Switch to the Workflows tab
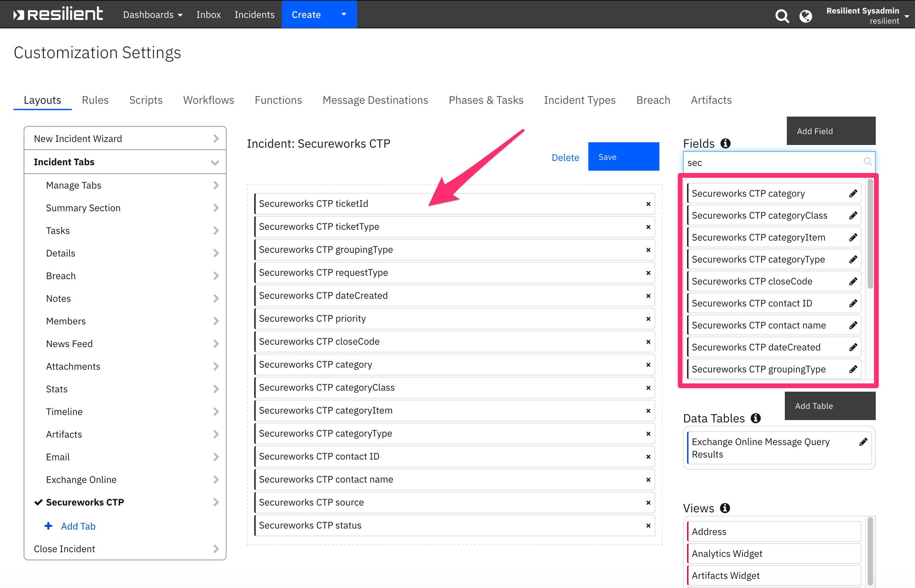The image size is (915, 588). [x=209, y=100]
